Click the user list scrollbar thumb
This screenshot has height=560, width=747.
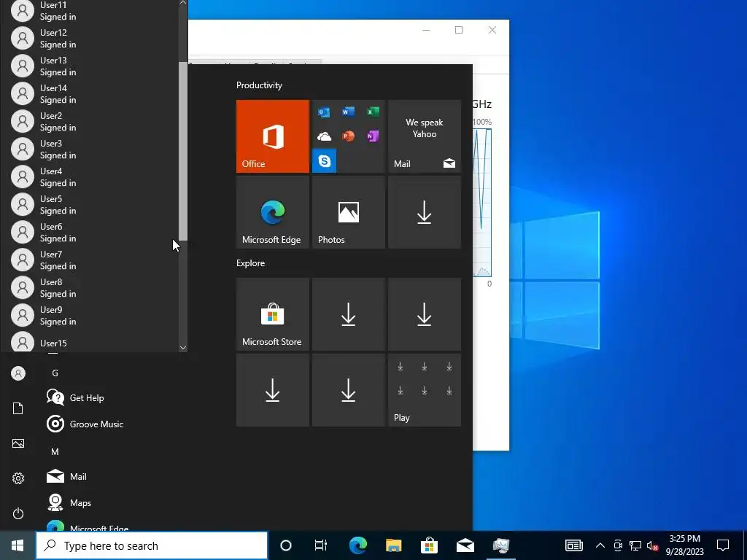point(183,151)
